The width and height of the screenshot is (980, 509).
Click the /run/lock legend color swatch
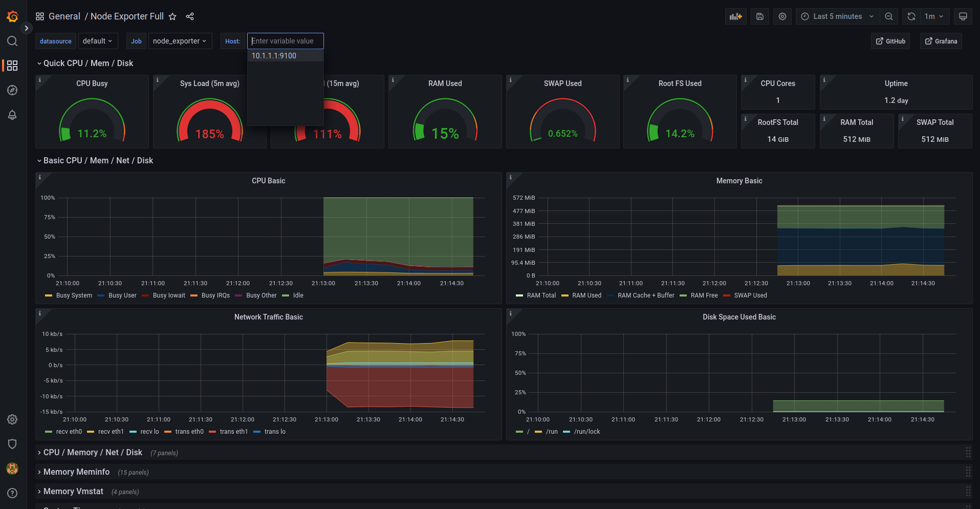[x=567, y=432]
